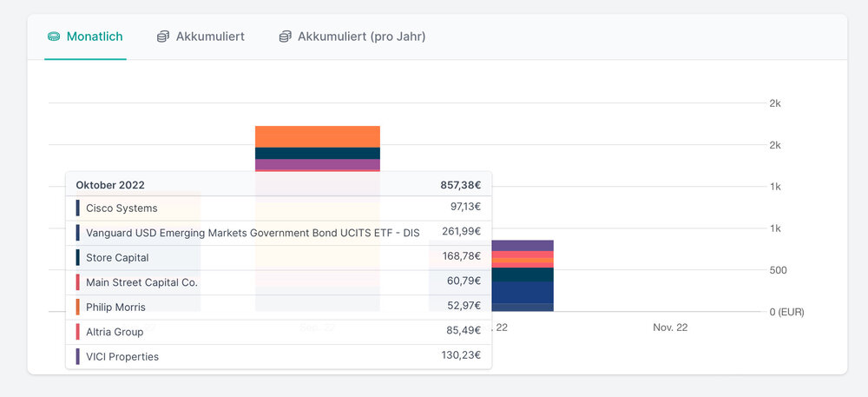Click the Cisco Systems color marker

click(x=78, y=208)
